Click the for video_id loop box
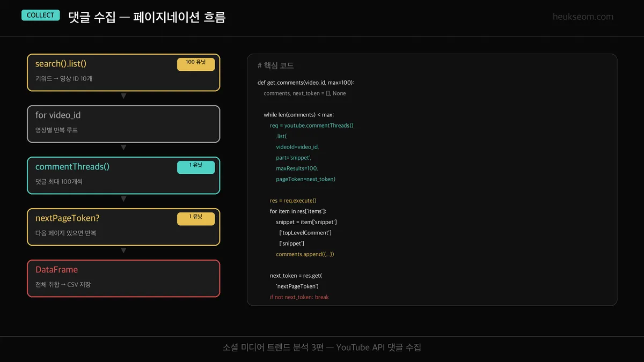The height and width of the screenshot is (362, 644). click(123, 124)
